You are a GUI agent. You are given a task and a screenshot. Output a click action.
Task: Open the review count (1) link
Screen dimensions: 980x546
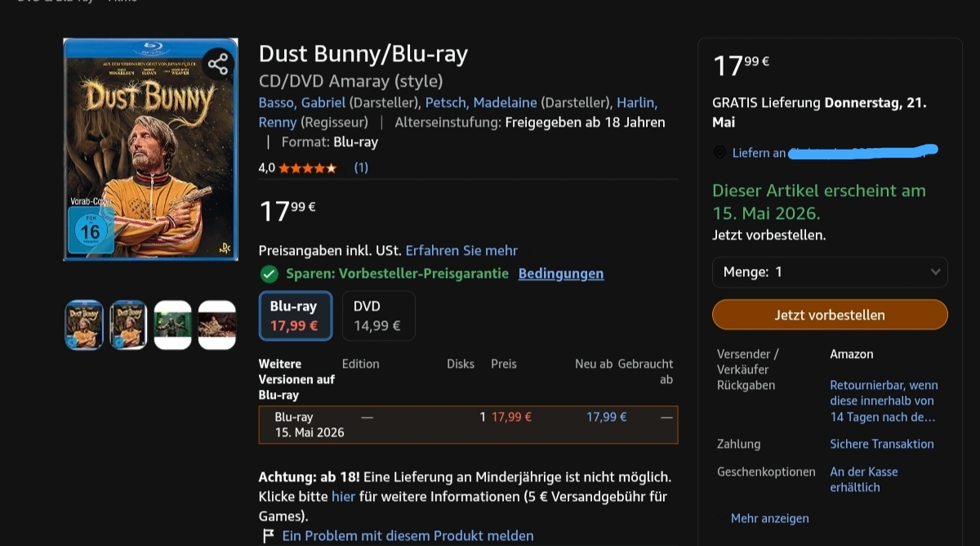361,168
